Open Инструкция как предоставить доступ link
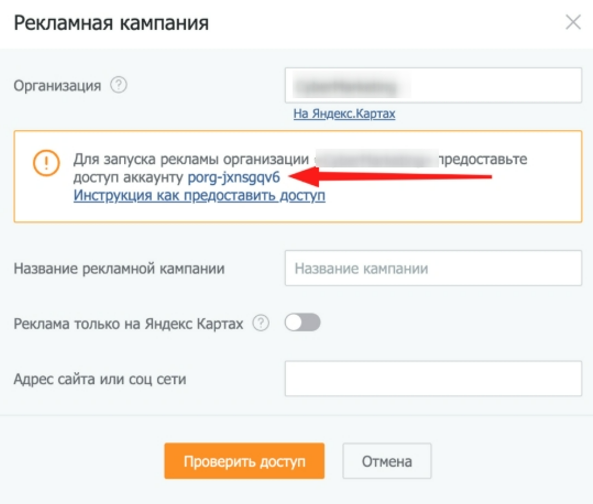This screenshot has height=504, width=593. 199,195
